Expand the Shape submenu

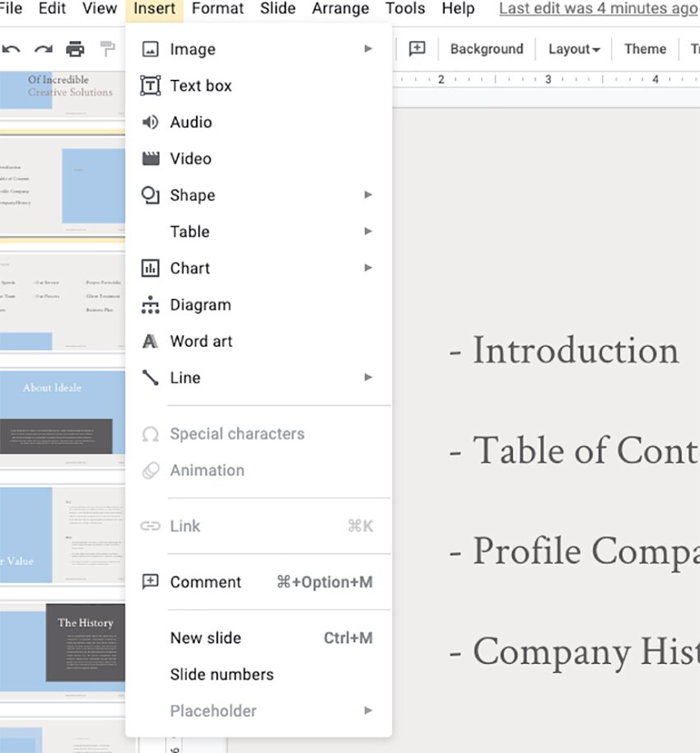click(368, 195)
